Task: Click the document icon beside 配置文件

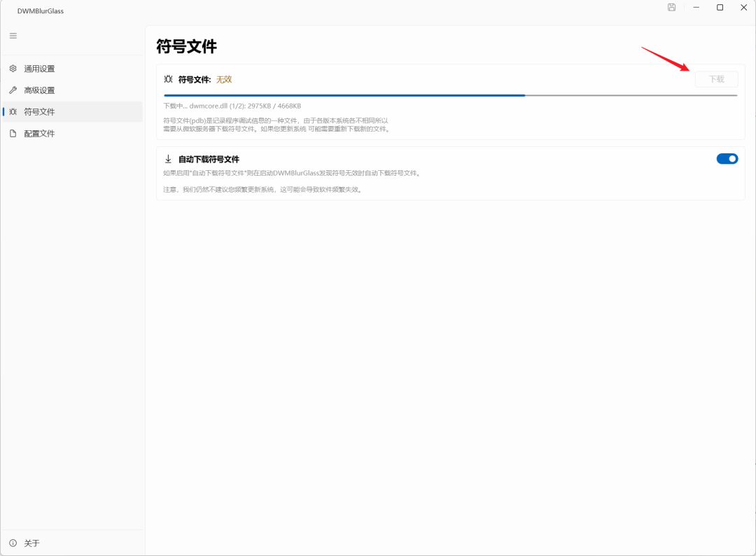Action: pos(12,133)
